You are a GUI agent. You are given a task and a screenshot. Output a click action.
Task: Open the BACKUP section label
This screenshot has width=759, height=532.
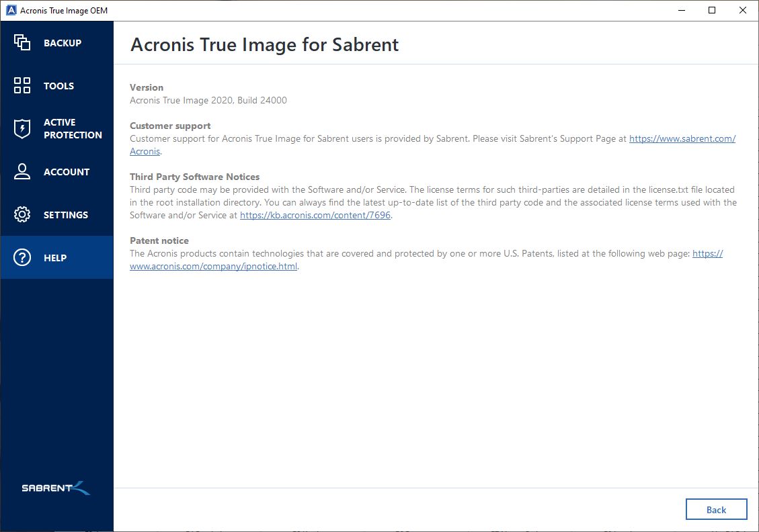63,43
